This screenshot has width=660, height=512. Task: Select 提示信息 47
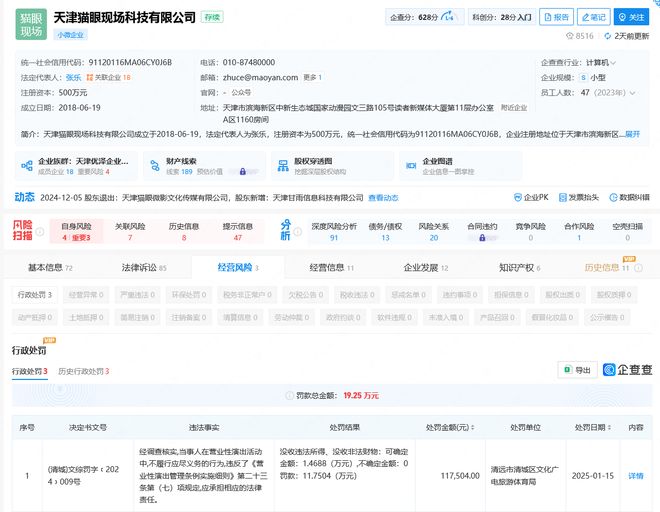[238, 232]
